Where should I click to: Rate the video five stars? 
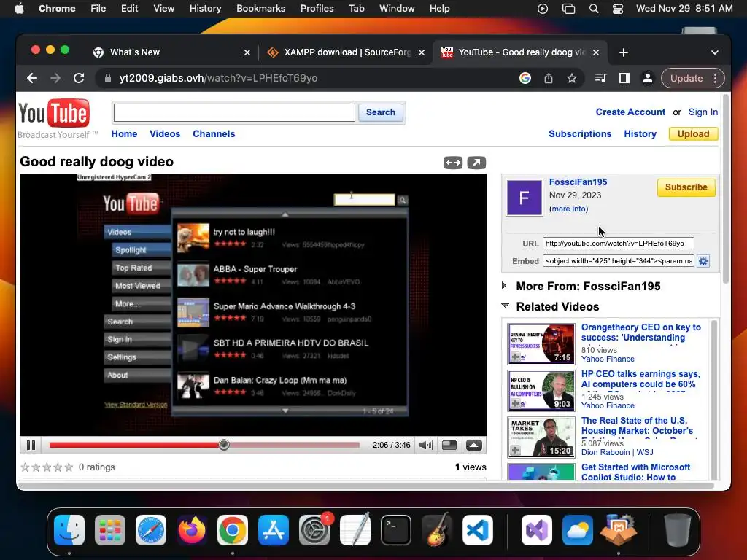[69, 467]
